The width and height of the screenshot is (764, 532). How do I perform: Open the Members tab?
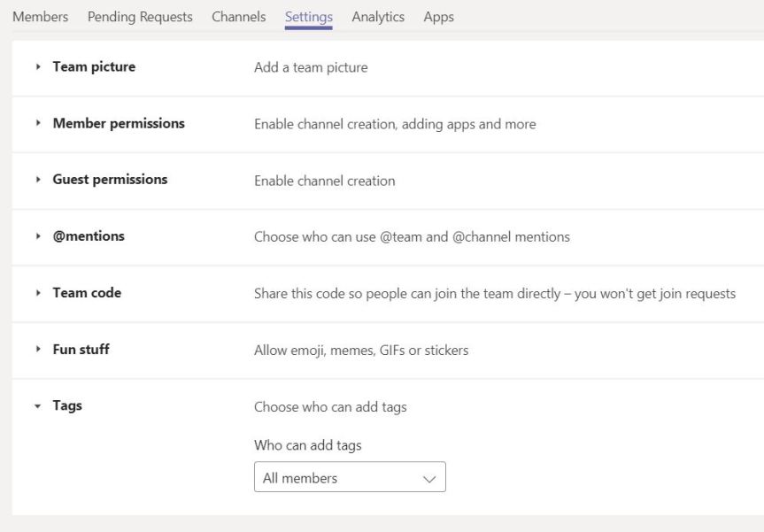click(39, 17)
